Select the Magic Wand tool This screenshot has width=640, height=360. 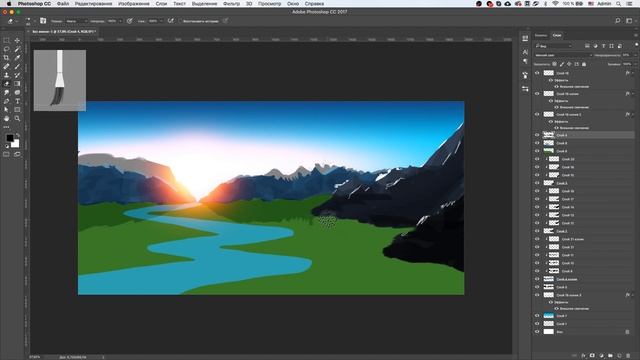coord(17,49)
